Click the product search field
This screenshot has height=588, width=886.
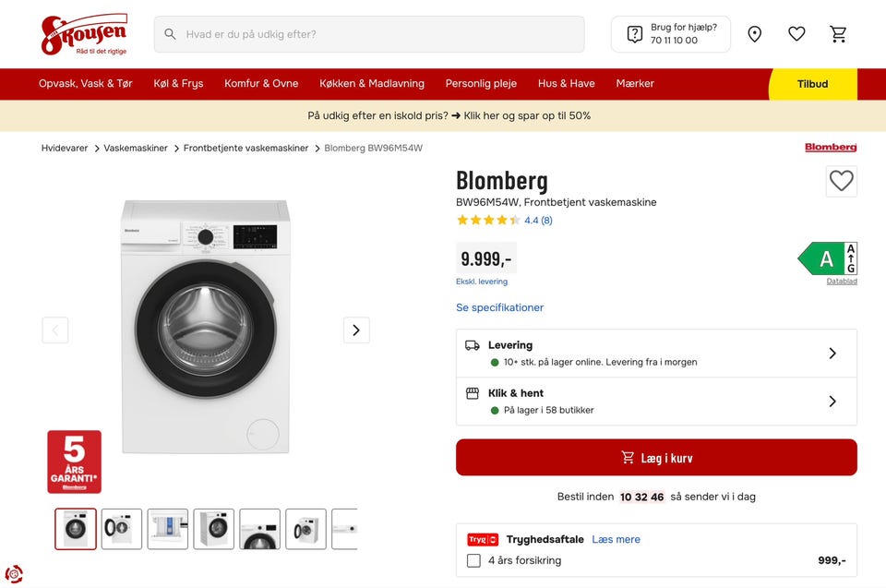pos(369,34)
